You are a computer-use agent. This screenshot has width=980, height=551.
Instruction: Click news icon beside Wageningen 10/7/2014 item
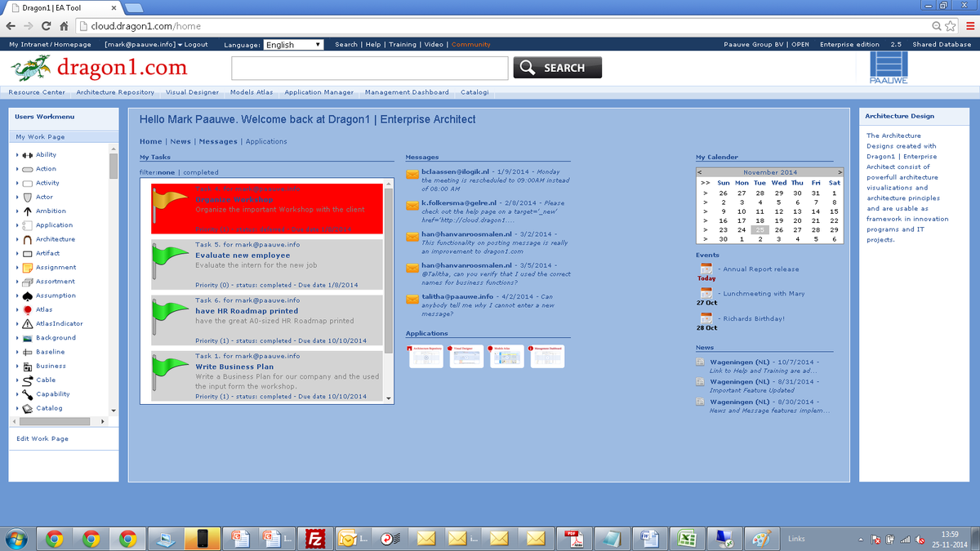[x=701, y=362]
